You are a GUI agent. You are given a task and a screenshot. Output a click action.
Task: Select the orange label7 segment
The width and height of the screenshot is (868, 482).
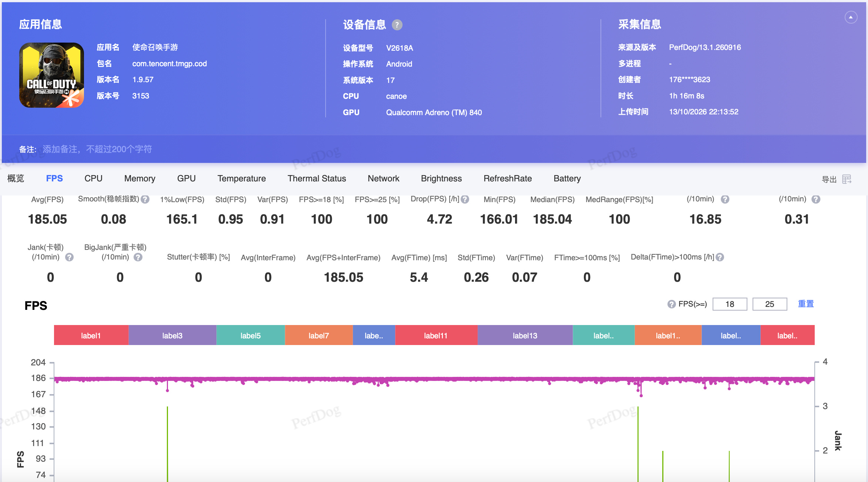click(x=319, y=335)
